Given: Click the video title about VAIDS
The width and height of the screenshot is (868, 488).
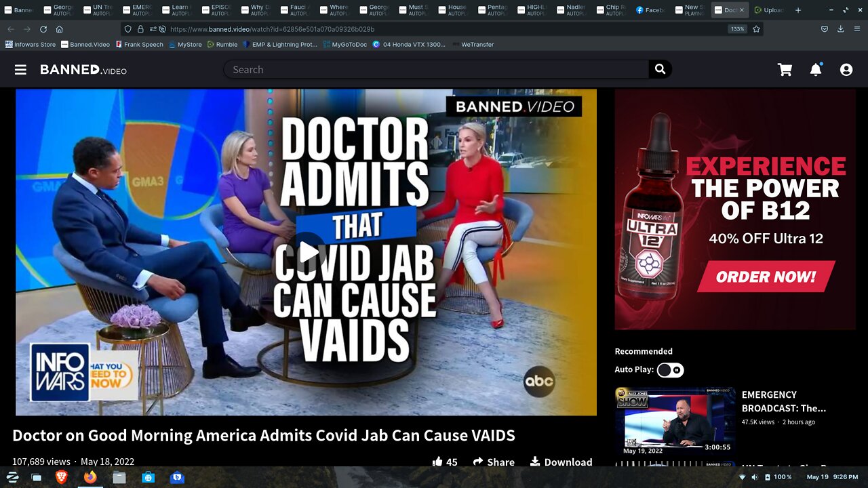Looking at the screenshot, I should tap(264, 435).
